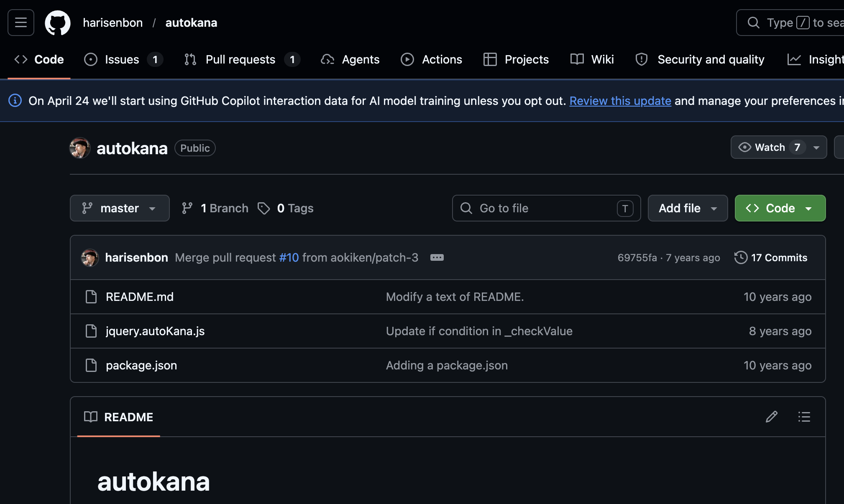Open the Security and quality tab
The width and height of the screenshot is (844, 504).
pos(700,59)
